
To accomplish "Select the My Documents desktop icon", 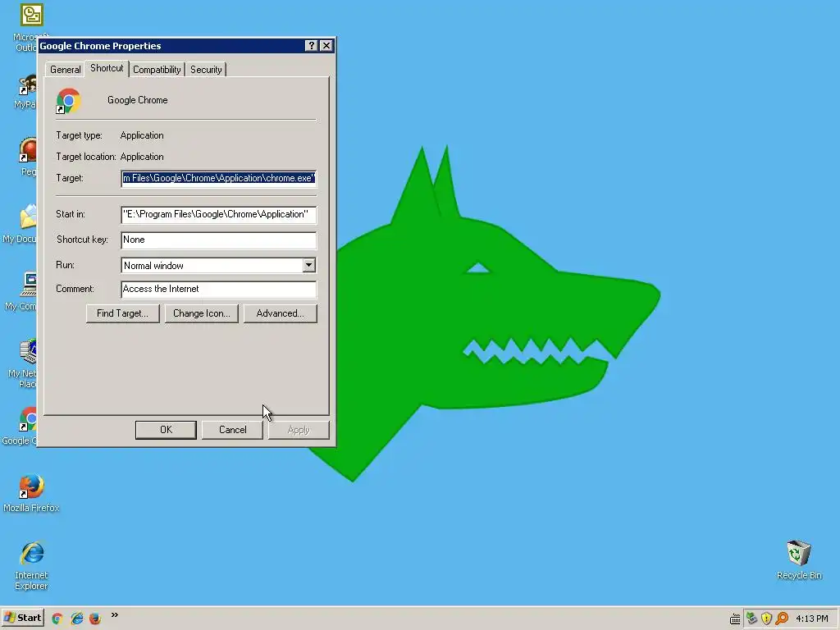I will point(28,217).
